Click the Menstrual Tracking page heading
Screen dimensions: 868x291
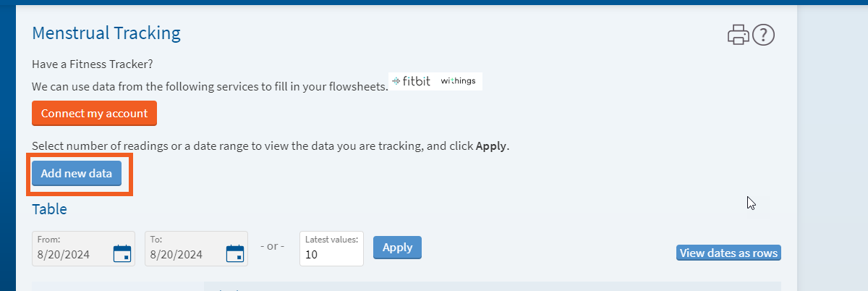tap(106, 33)
